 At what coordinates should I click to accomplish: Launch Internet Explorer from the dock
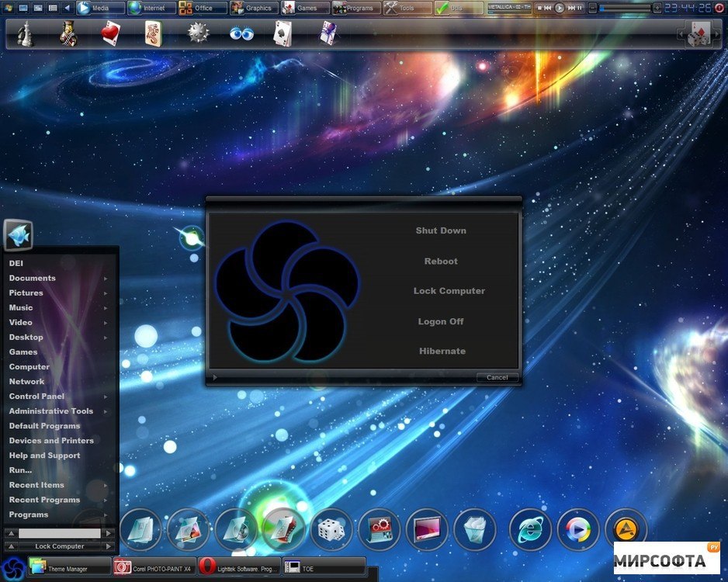coord(530,529)
